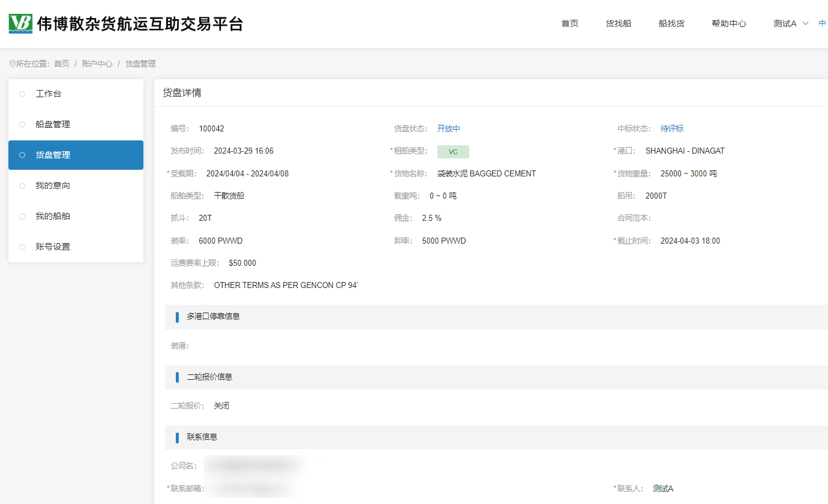Click the 开放中 cargo status text

448,128
